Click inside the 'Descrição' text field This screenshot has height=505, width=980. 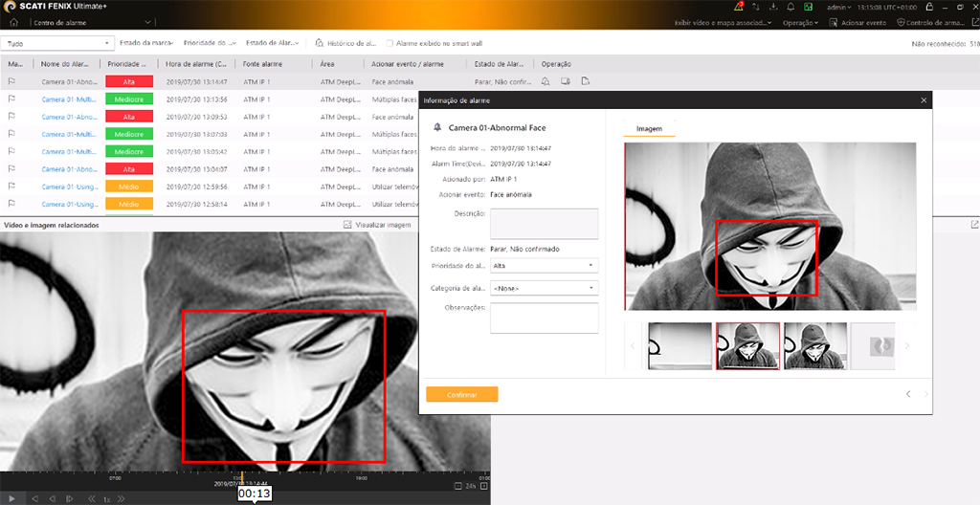point(544,223)
